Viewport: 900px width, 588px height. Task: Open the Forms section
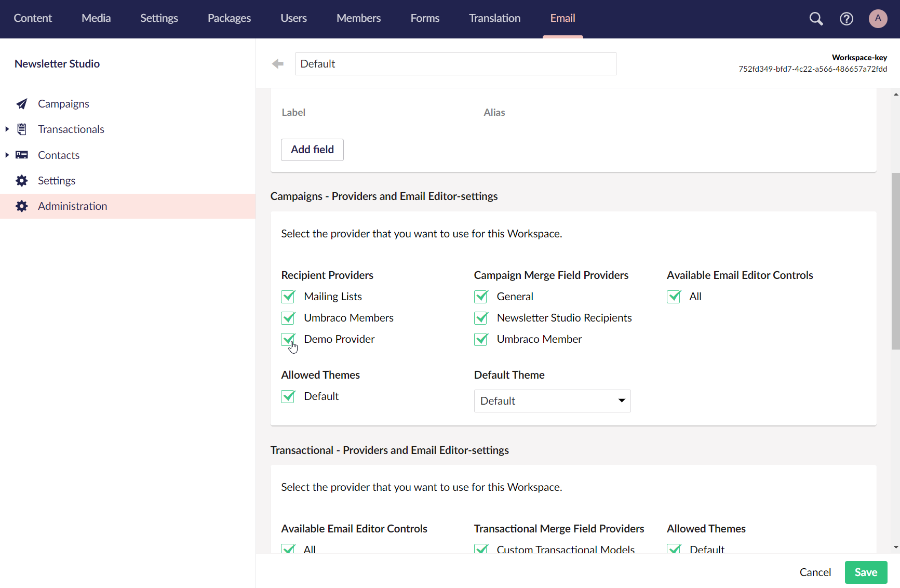(425, 18)
